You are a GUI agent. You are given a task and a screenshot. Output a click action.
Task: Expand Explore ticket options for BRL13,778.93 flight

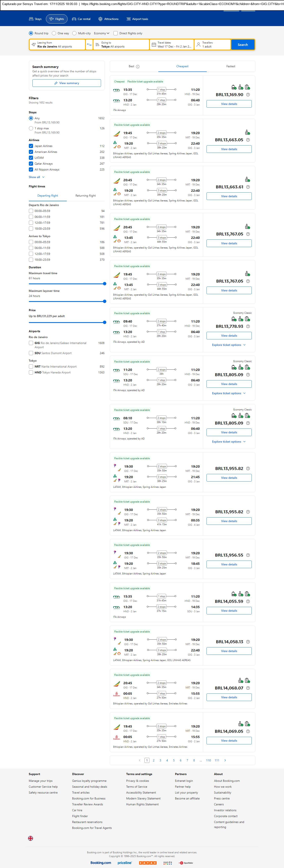tap(229, 345)
